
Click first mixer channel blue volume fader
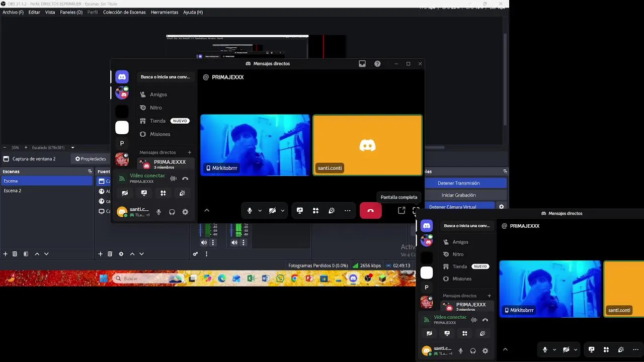tap(201, 230)
